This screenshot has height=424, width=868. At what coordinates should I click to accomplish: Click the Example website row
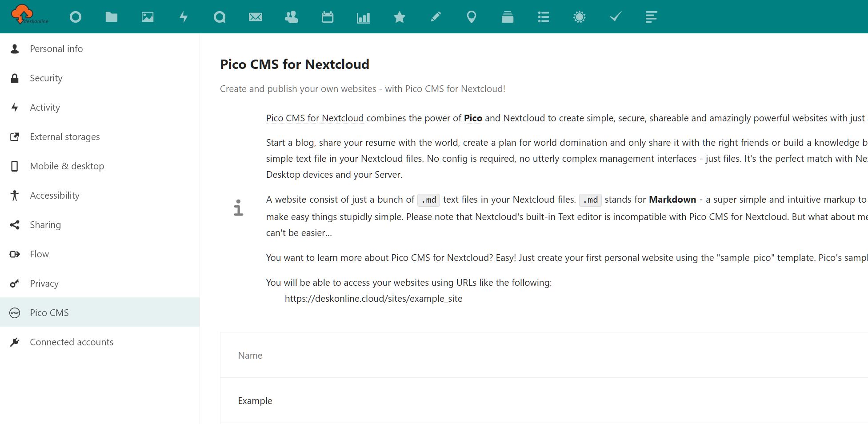click(x=544, y=401)
